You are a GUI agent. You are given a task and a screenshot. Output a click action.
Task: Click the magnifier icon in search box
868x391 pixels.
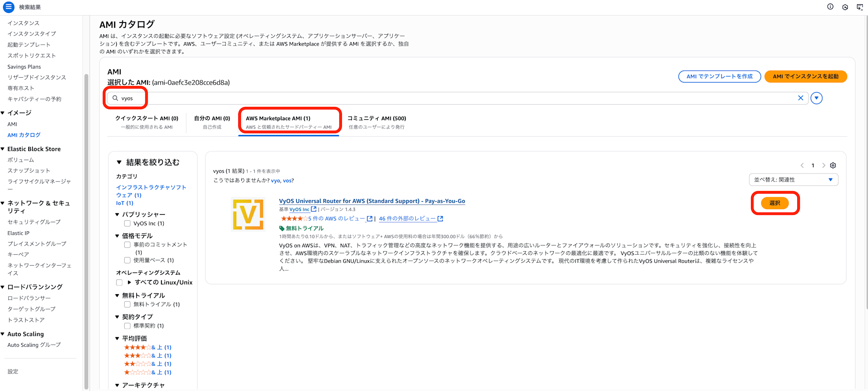click(115, 98)
